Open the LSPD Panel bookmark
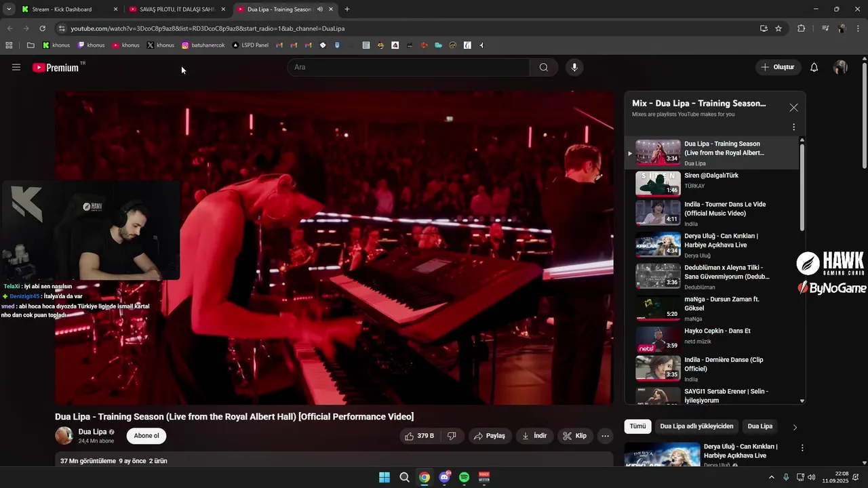 250,45
